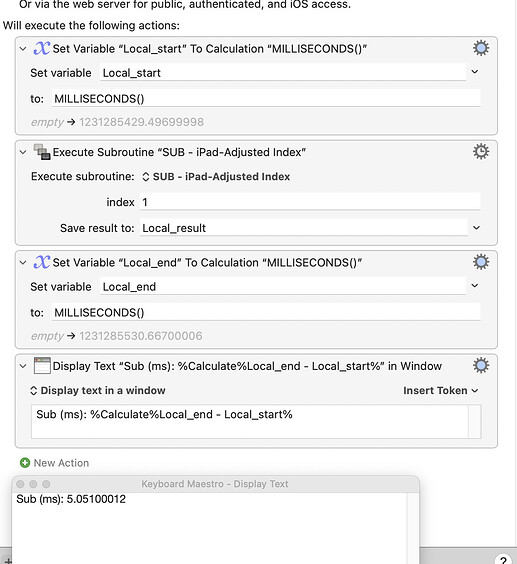This screenshot has height=564, width=517.
Task: Collapse the Display Text action
Action: point(23,366)
